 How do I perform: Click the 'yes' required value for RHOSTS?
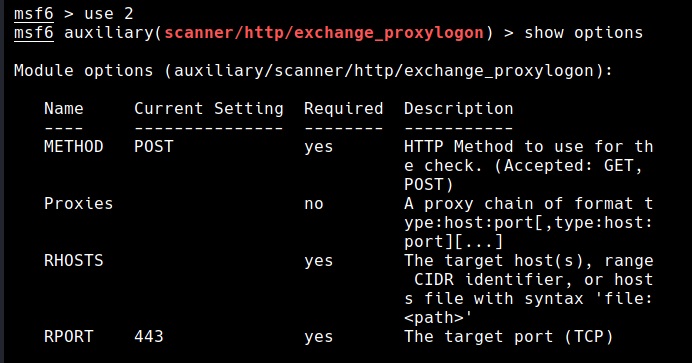tap(319, 261)
